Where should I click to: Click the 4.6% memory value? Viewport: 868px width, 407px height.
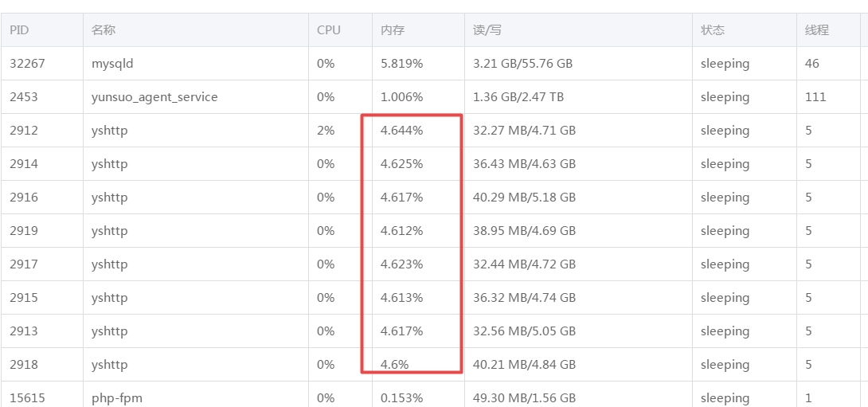[x=394, y=365]
